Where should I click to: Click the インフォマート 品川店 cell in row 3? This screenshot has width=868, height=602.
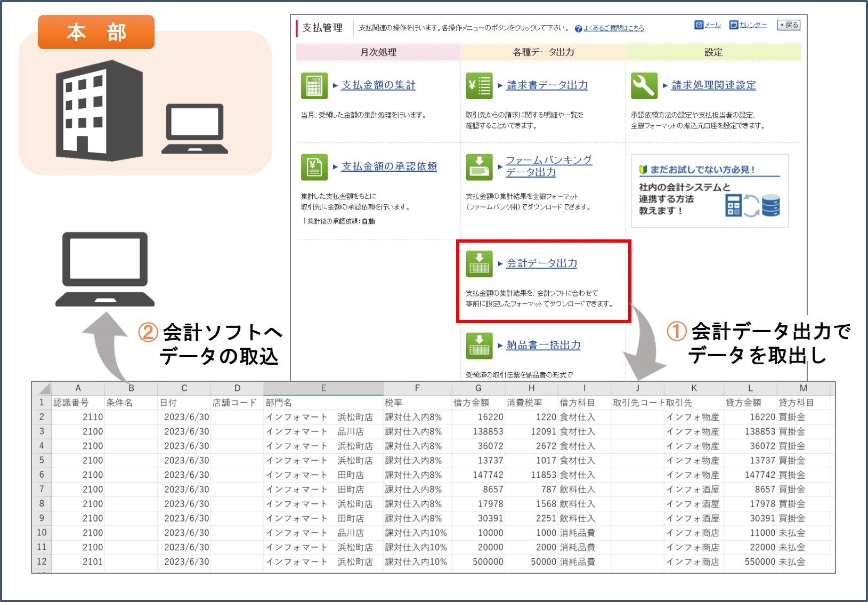(323, 431)
